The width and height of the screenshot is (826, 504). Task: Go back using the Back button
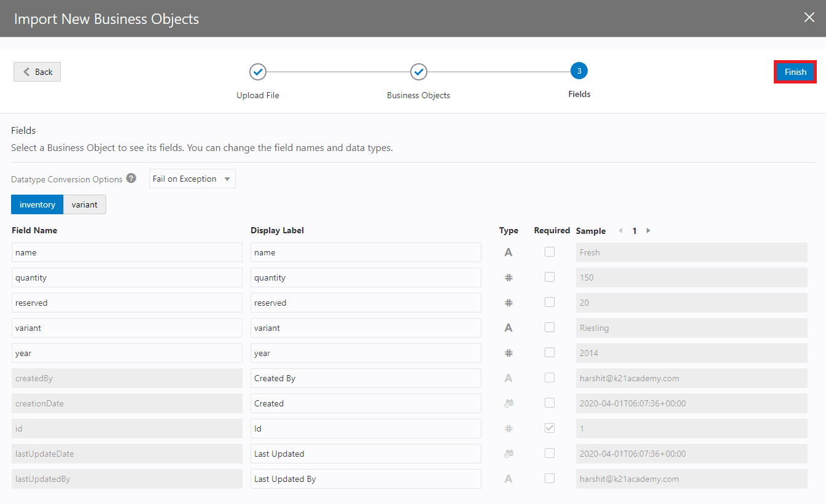(37, 72)
